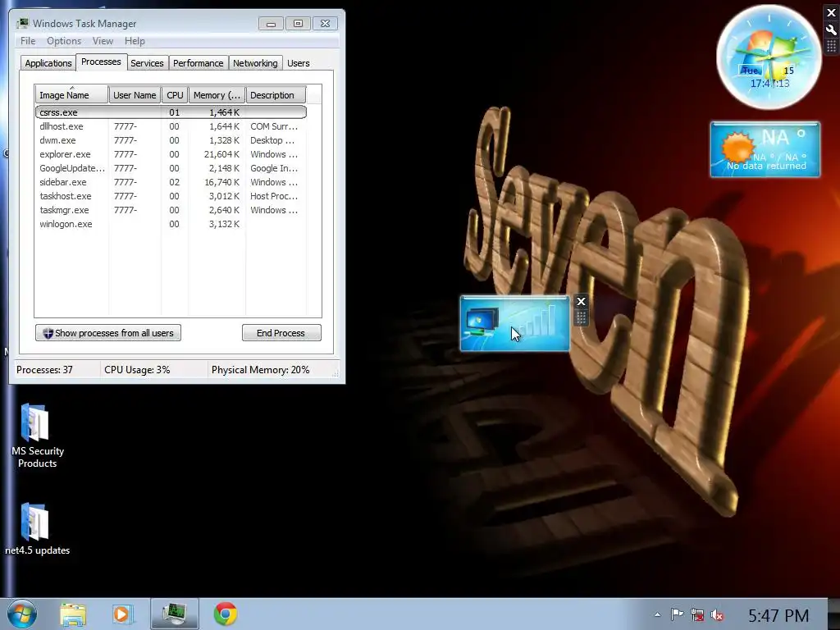Open the View menu
Viewport: 840px width, 630px height.
coord(103,41)
